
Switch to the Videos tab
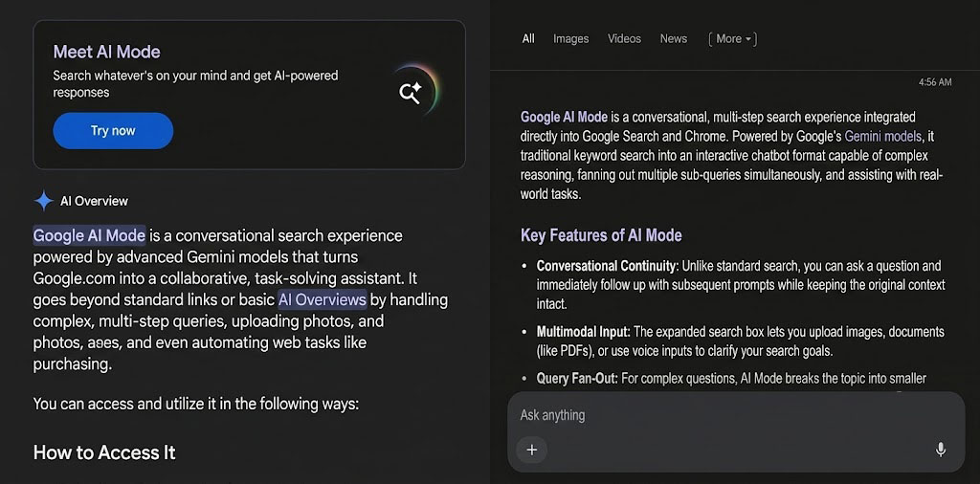(x=624, y=38)
